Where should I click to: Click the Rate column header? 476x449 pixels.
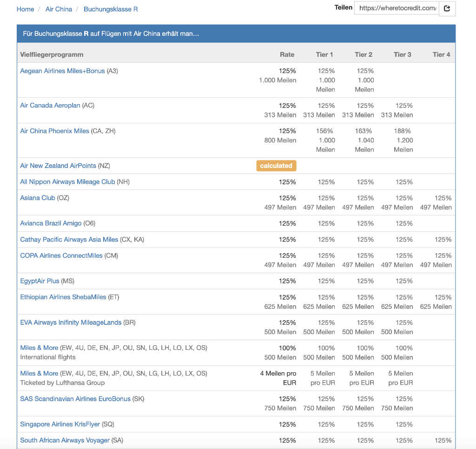(287, 55)
